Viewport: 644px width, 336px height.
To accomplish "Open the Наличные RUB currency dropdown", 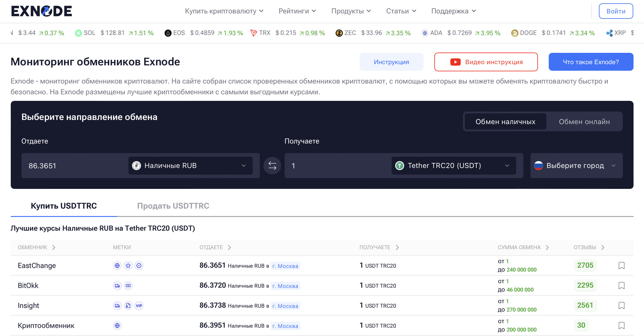I will click(190, 166).
